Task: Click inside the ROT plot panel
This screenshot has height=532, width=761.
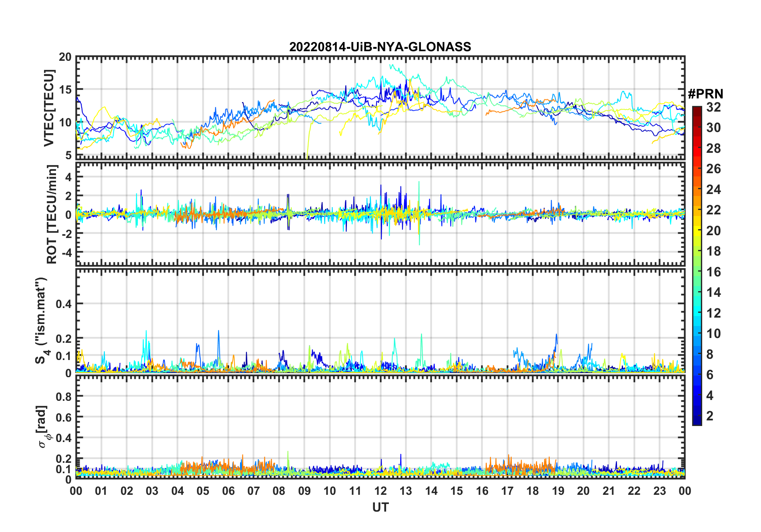Action: 380,214
